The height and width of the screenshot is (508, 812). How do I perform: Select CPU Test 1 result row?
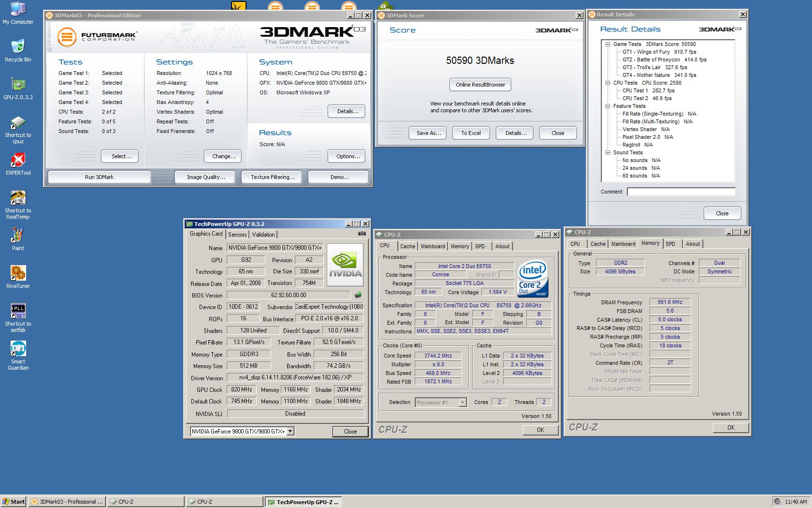point(648,90)
